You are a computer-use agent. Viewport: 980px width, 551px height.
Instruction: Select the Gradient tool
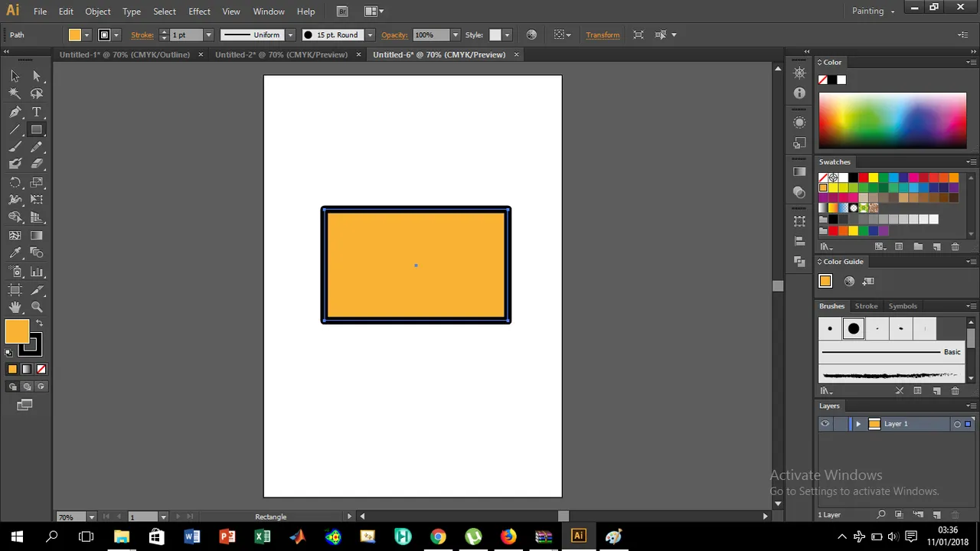click(x=37, y=236)
